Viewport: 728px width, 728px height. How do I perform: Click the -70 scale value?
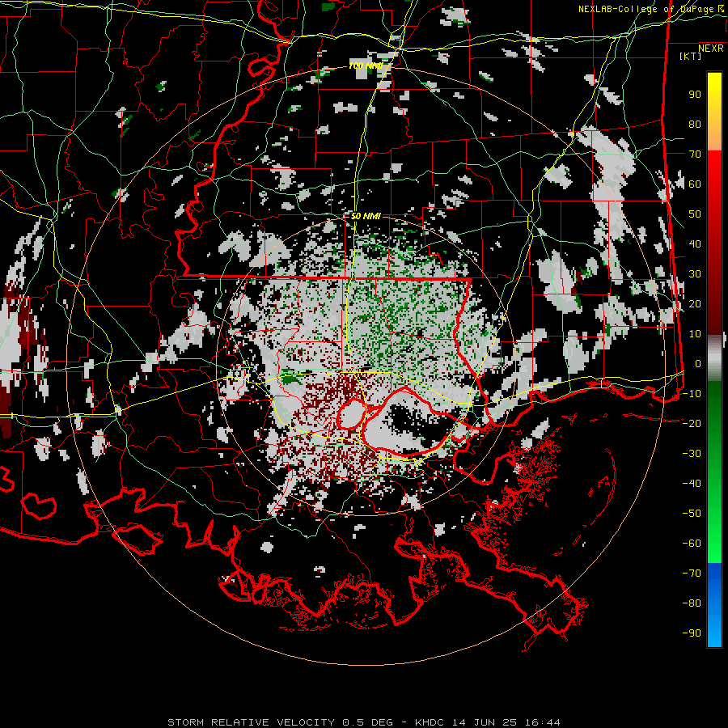click(x=692, y=574)
